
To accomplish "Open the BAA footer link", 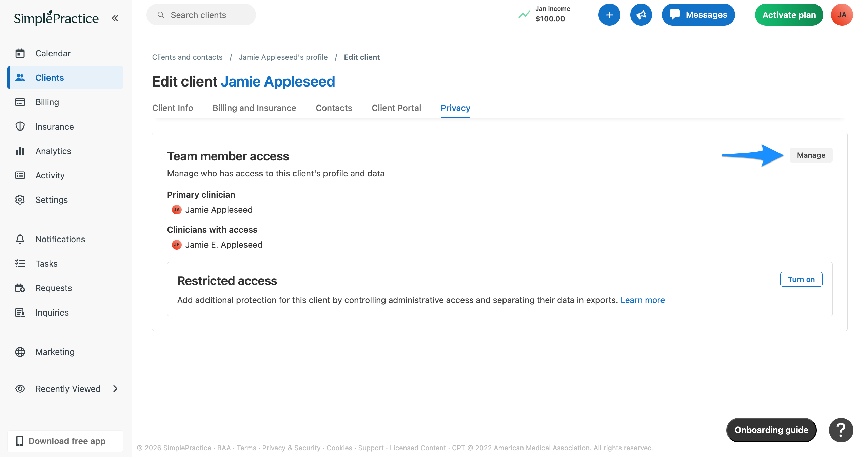I will pyautogui.click(x=224, y=448).
